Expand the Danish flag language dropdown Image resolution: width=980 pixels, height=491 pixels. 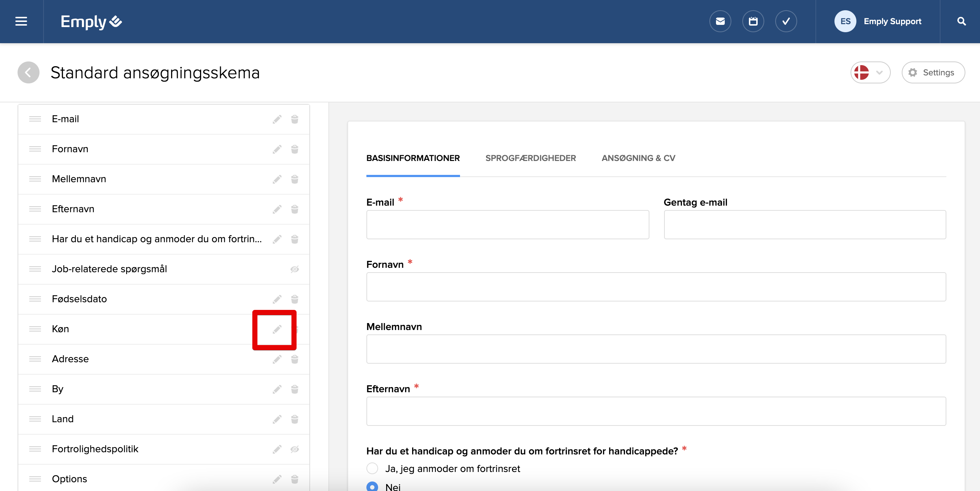(x=870, y=72)
